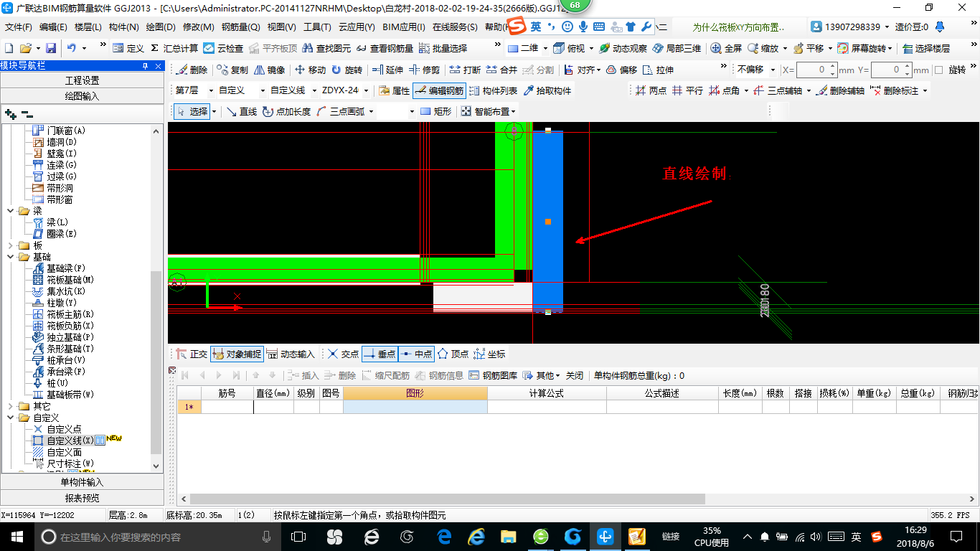Expand the 其它 tree folder
The height and width of the screenshot is (551, 980).
(x=11, y=406)
